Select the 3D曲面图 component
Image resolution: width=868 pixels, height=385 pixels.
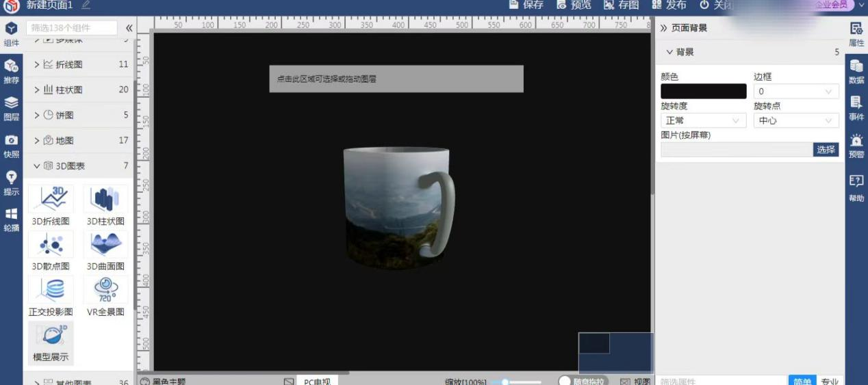[105, 250]
